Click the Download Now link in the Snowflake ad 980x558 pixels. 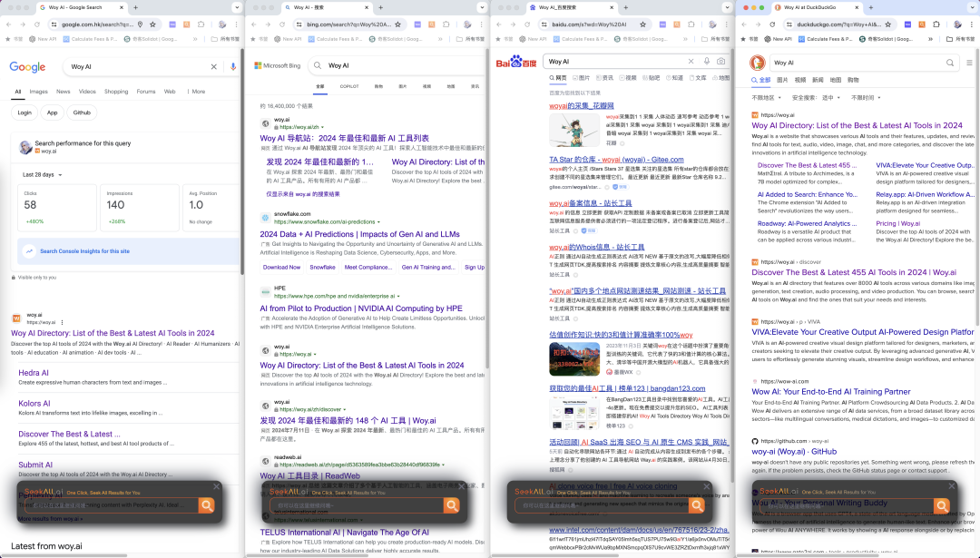[x=281, y=268]
